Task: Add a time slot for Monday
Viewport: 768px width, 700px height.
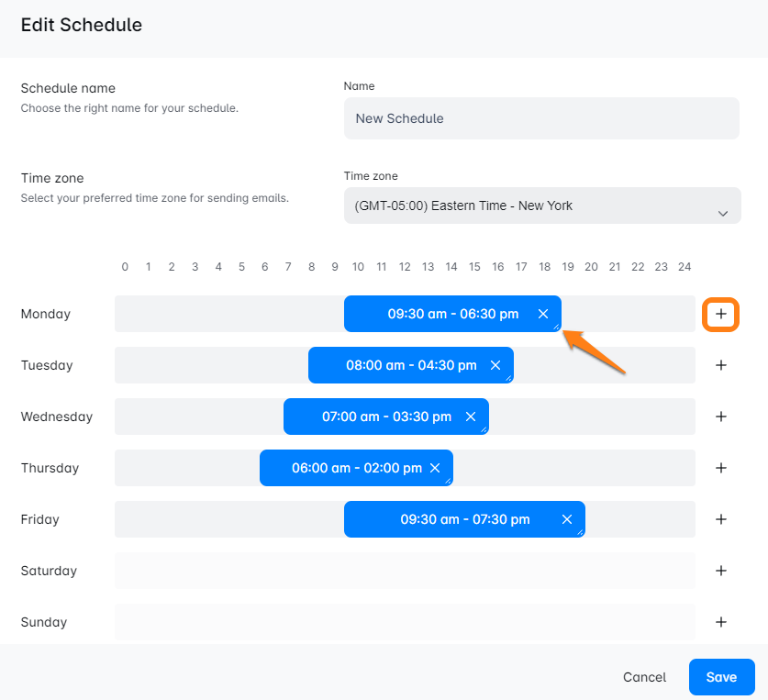Action: coord(721,314)
